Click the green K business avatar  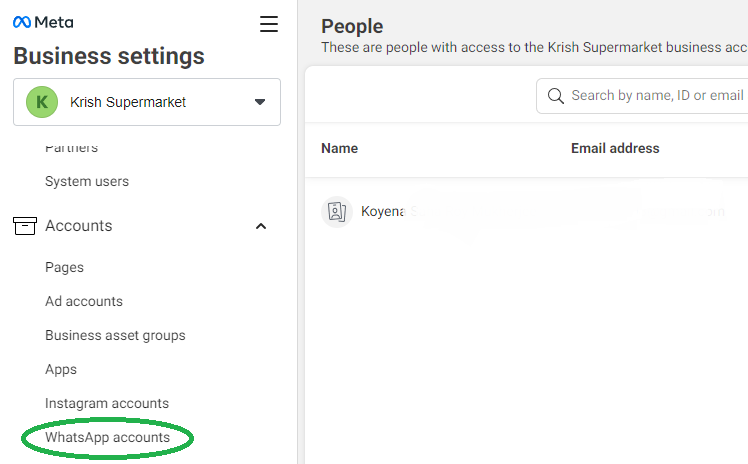pyautogui.click(x=42, y=102)
